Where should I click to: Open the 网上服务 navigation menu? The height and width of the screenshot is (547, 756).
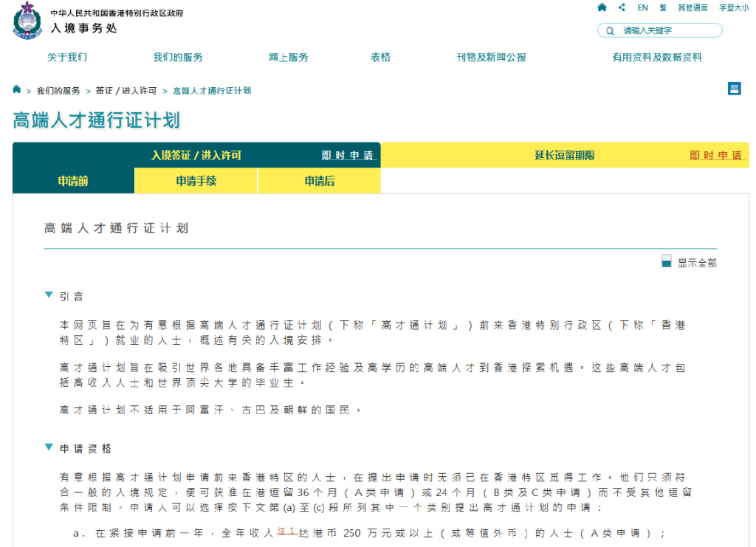point(289,58)
